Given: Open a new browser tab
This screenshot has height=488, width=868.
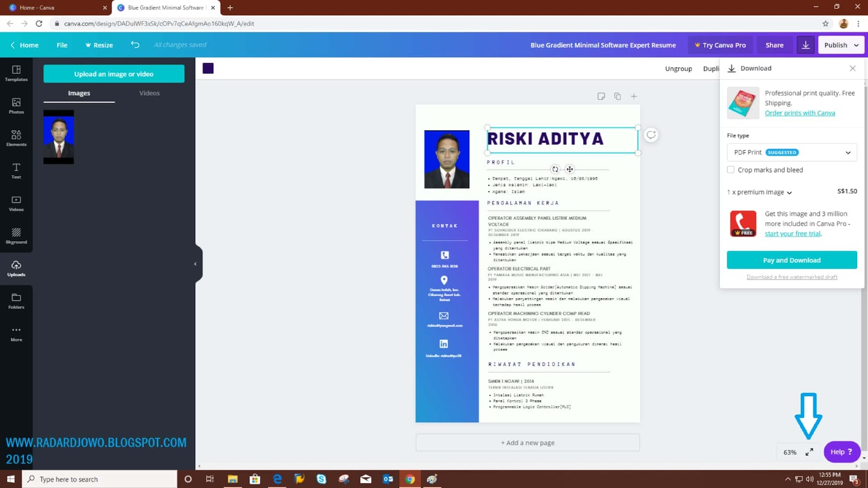Looking at the screenshot, I should click(x=230, y=8).
